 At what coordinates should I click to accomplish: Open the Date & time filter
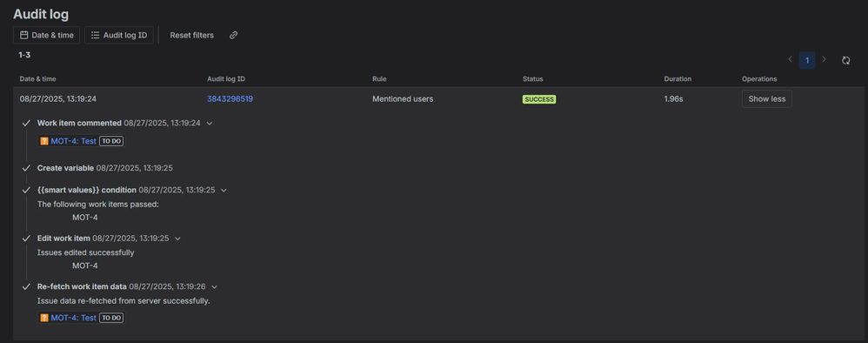click(46, 35)
